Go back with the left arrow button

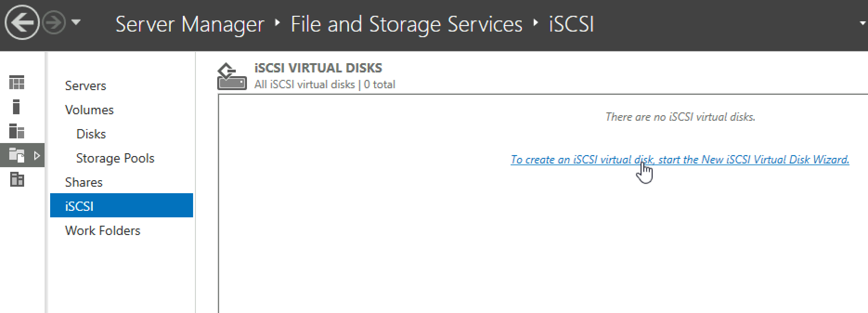(x=22, y=22)
